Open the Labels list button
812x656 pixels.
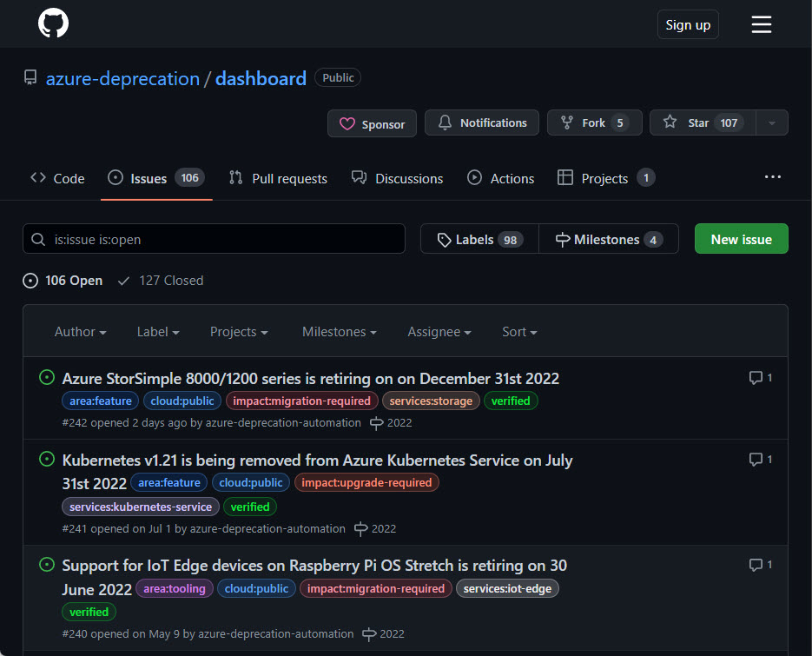coord(479,239)
